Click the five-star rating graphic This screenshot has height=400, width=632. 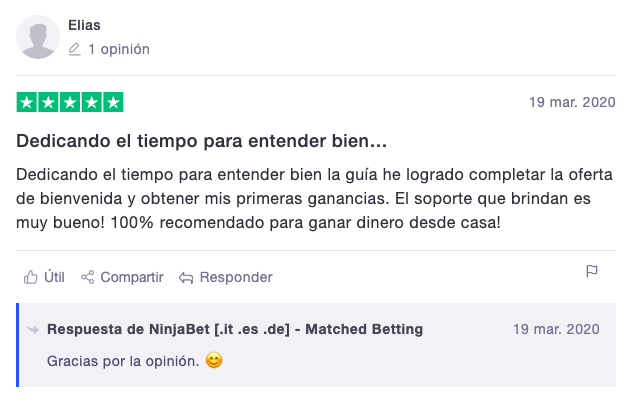tap(70, 102)
